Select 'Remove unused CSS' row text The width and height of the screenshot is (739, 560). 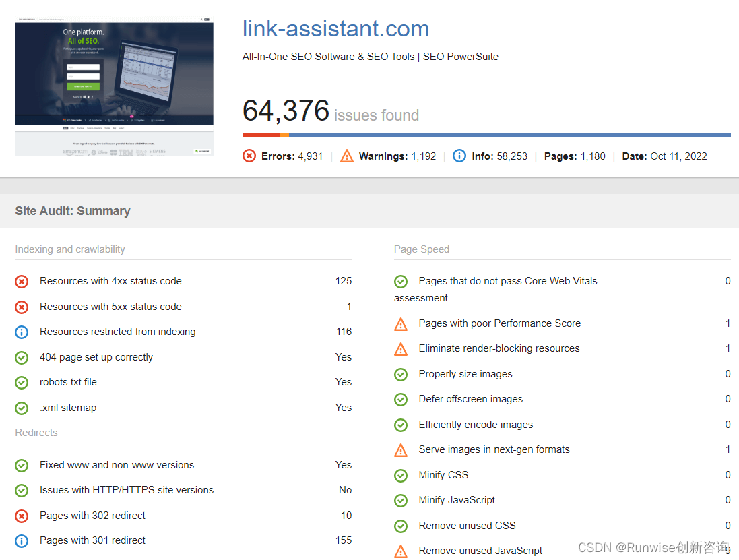[467, 526]
